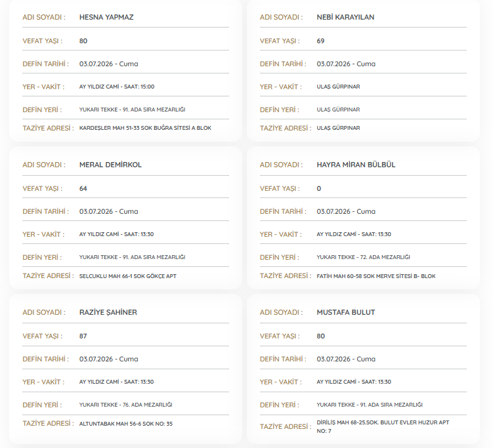Select the MUSTAFA BULUT name text
Viewport: 493px width, 448px height.
pos(346,313)
